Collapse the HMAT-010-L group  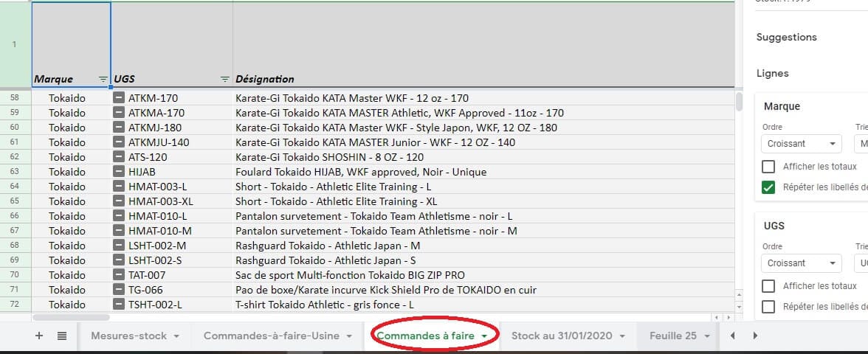pos(118,216)
